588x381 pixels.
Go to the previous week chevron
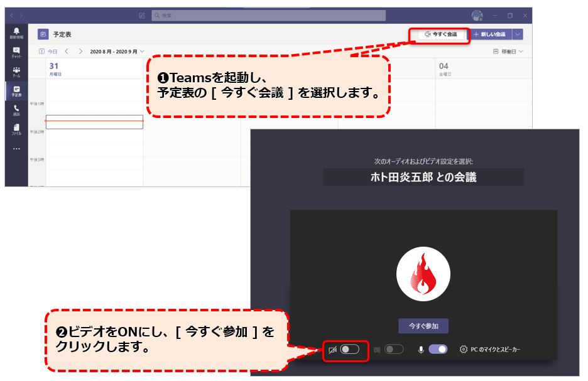[x=67, y=51]
